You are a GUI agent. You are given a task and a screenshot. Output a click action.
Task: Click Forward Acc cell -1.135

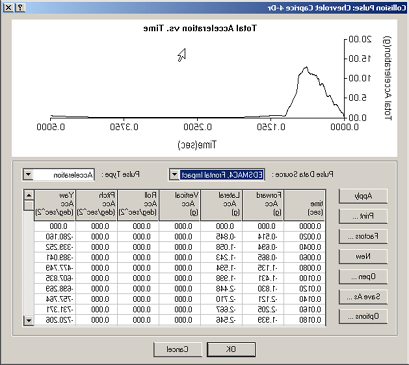coord(263,268)
